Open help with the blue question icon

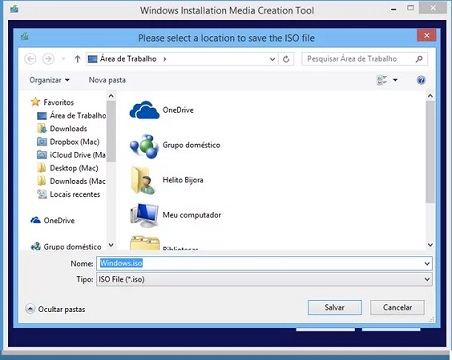[421, 80]
